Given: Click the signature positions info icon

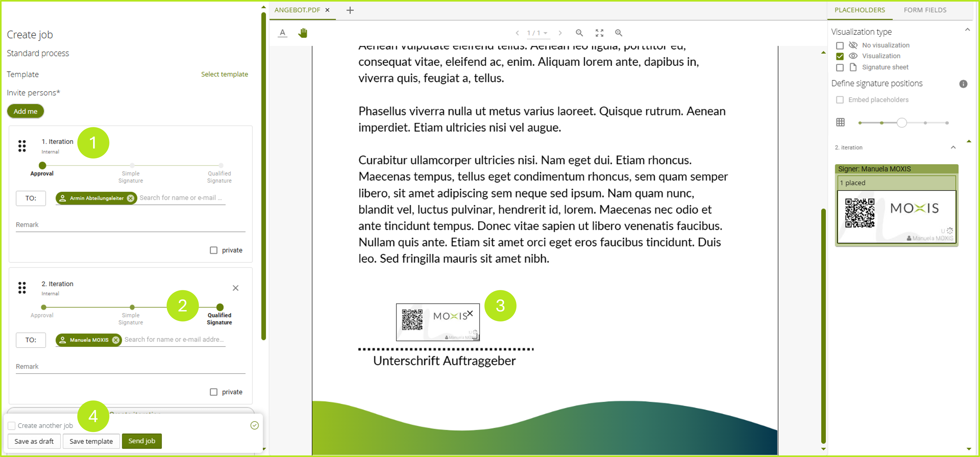Looking at the screenshot, I should click(963, 84).
